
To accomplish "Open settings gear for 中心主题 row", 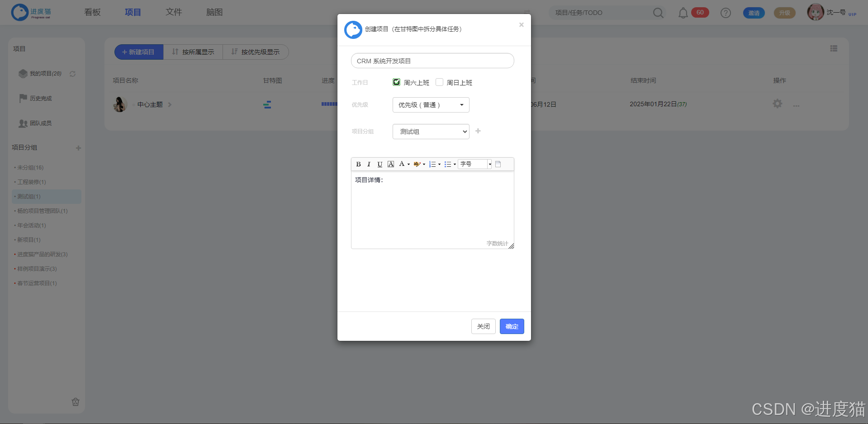I will [778, 104].
